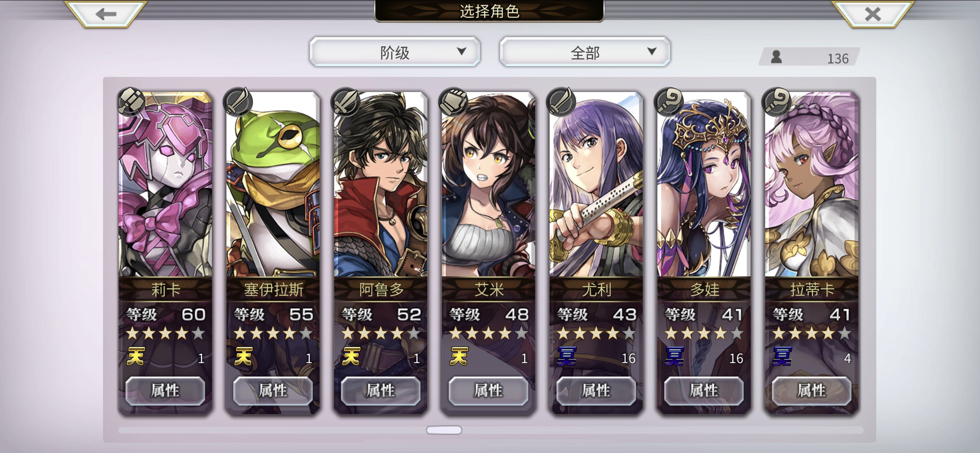Click the katana icon on 塞伊拉斯 card
The image size is (980, 453).
(238, 101)
